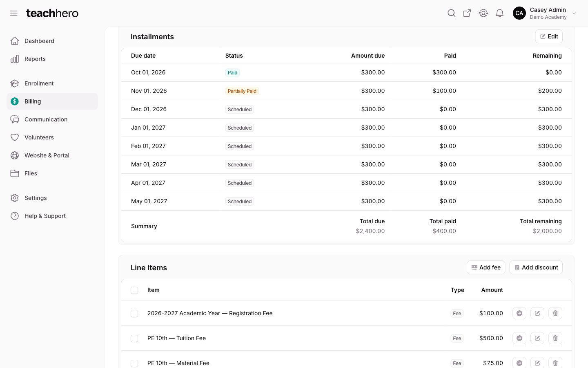Edit the PE 10th Tuition Fee item
The width and height of the screenshot is (588, 368).
pyautogui.click(x=537, y=338)
